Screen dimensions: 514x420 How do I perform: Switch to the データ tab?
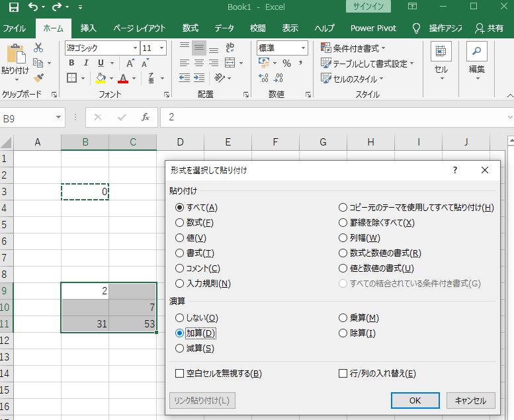(224, 28)
